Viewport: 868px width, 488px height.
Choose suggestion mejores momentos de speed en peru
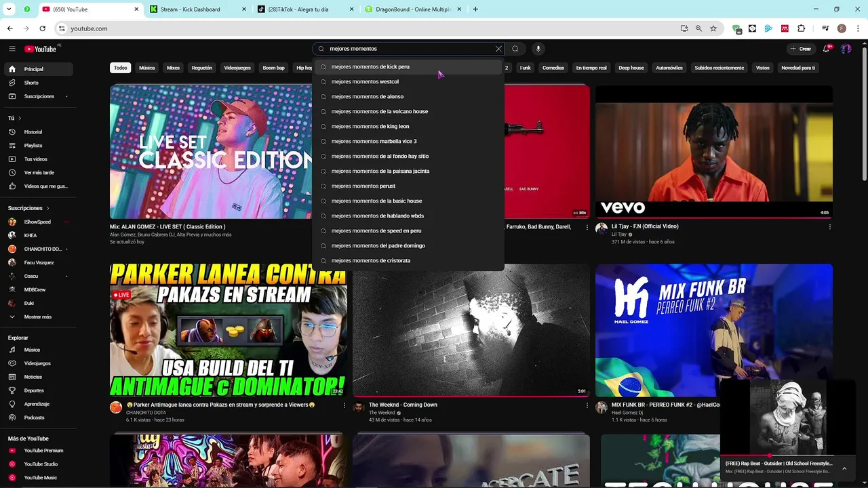pyautogui.click(x=408, y=231)
